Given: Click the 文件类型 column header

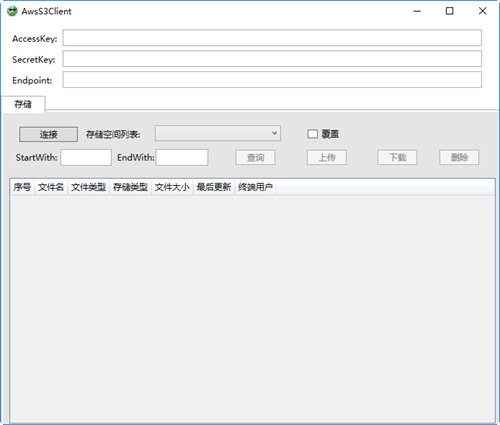Looking at the screenshot, I should [89, 187].
